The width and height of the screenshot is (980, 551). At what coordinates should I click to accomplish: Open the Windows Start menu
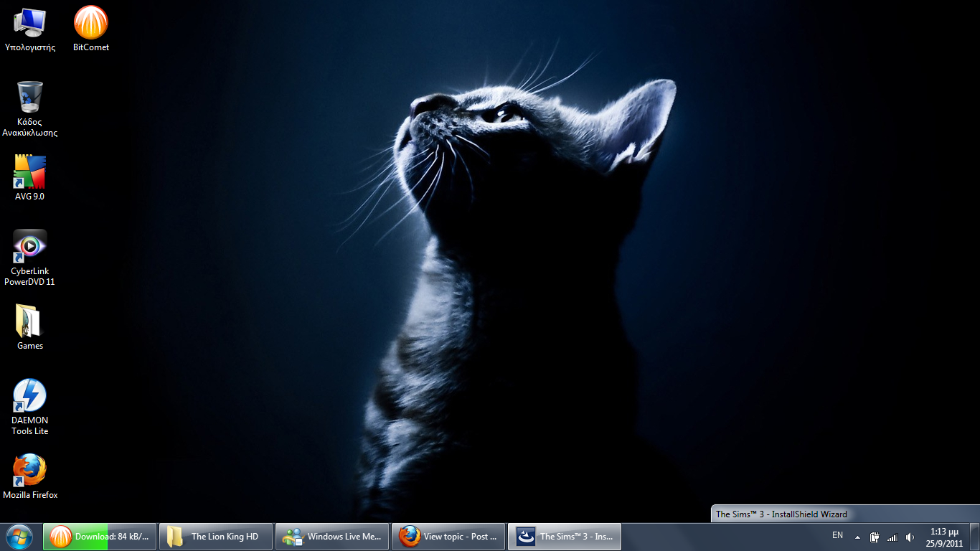[19, 537]
